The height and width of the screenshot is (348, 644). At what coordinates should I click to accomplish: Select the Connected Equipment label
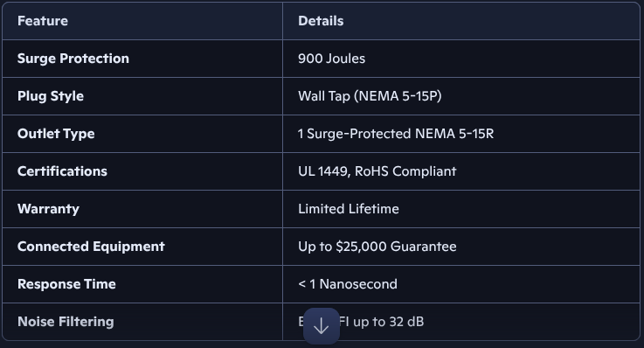click(91, 247)
